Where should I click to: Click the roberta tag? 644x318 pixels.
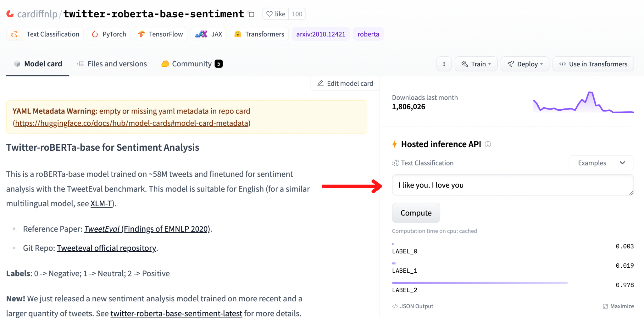[368, 34]
